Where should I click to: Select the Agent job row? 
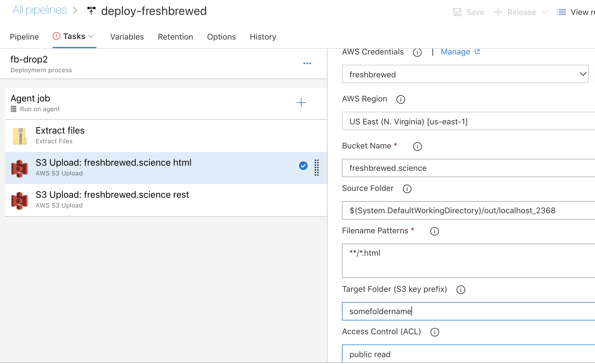tap(166, 103)
